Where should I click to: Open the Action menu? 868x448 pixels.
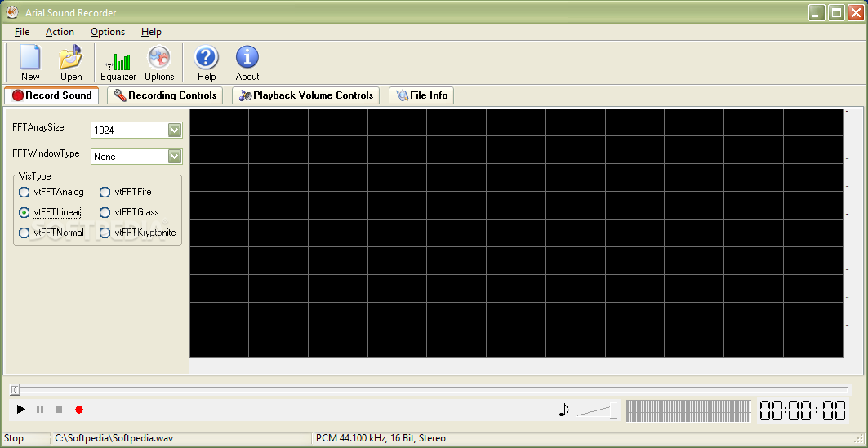tap(60, 32)
